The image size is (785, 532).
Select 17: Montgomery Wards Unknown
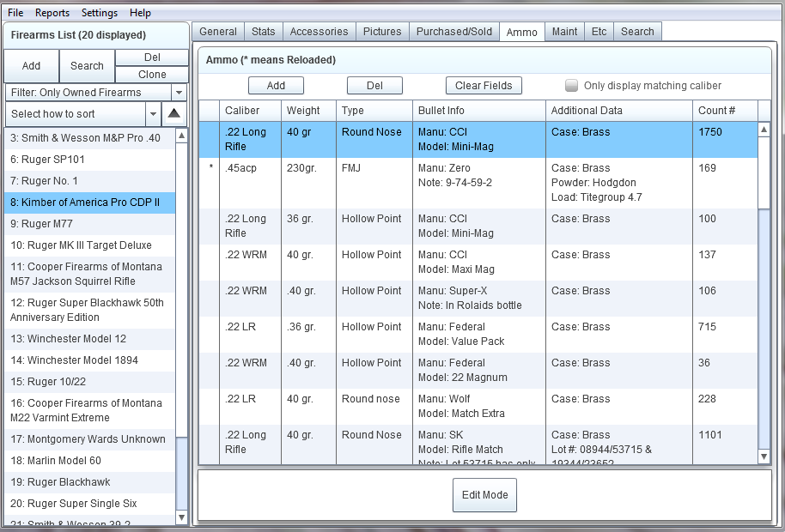90,439
